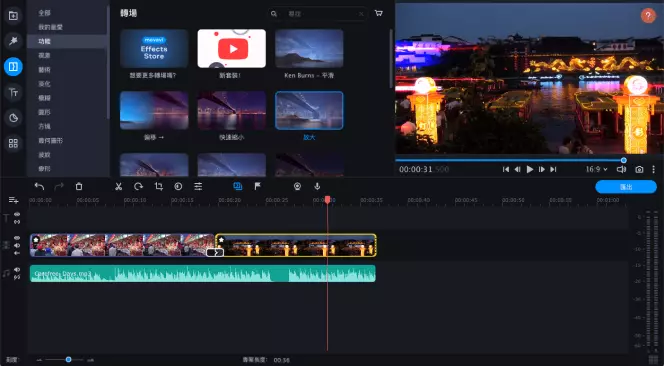The image size is (664, 366).
Task: Click the red playhead marker on ruler
Action: click(x=327, y=200)
